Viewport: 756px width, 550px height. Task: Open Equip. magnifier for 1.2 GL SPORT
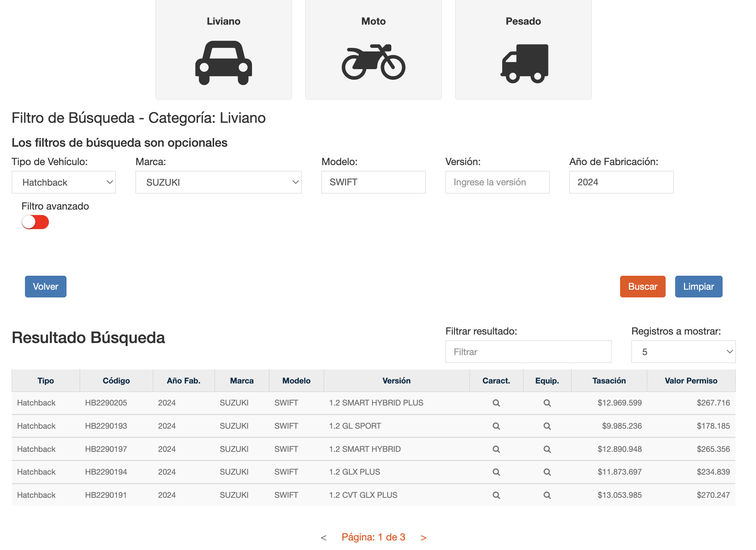pyautogui.click(x=547, y=426)
